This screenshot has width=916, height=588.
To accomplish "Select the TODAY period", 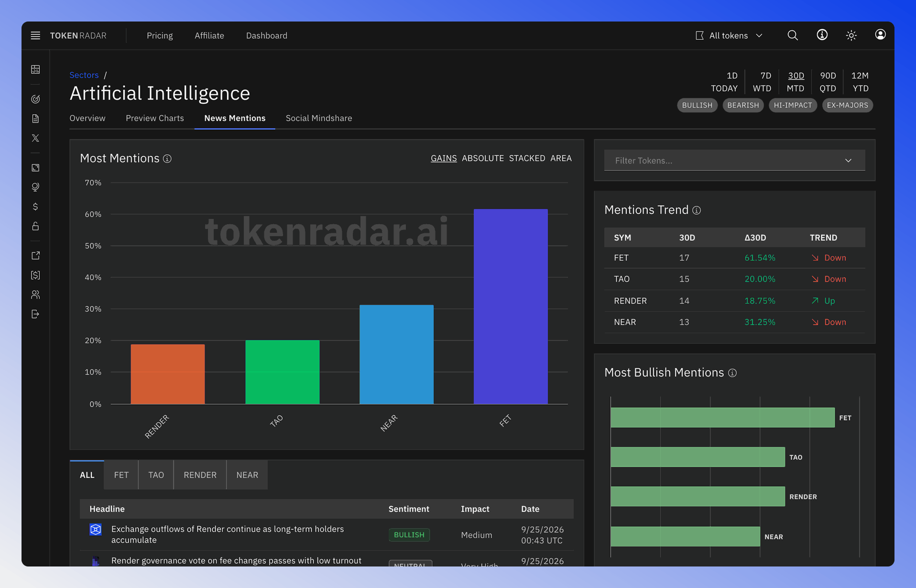I will (724, 88).
